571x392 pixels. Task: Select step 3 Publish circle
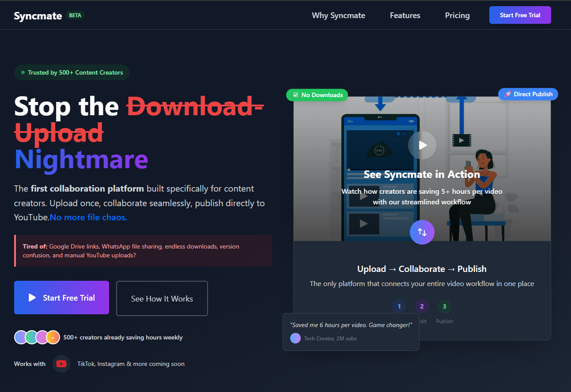tap(444, 306)
